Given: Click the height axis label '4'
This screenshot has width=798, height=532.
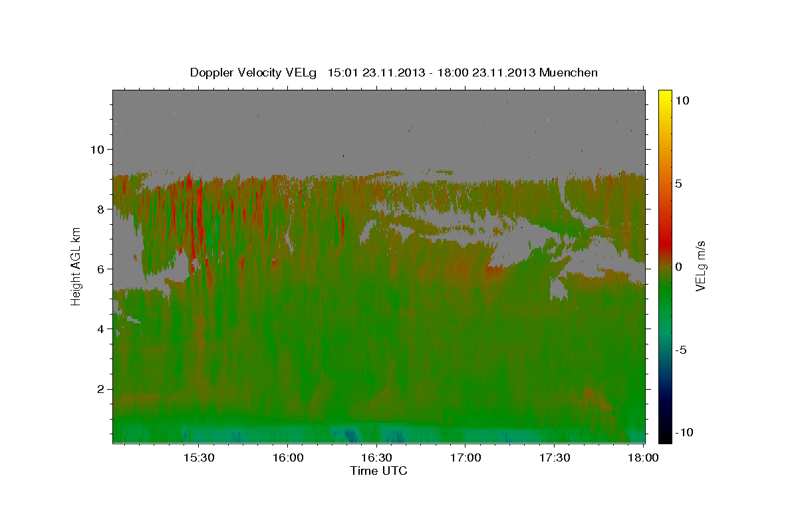Looking at the screenshot, I should click(x=102, y=329).
